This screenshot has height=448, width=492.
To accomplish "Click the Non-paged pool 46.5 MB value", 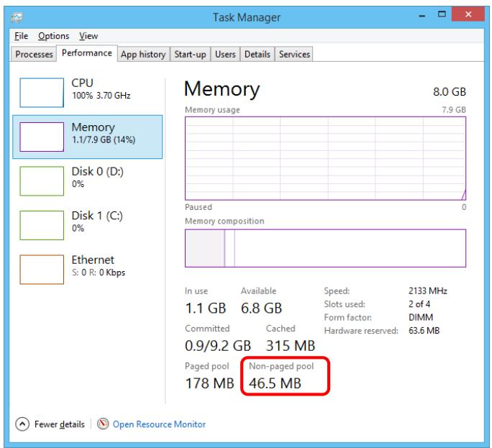I will click(x=275, y=383).
